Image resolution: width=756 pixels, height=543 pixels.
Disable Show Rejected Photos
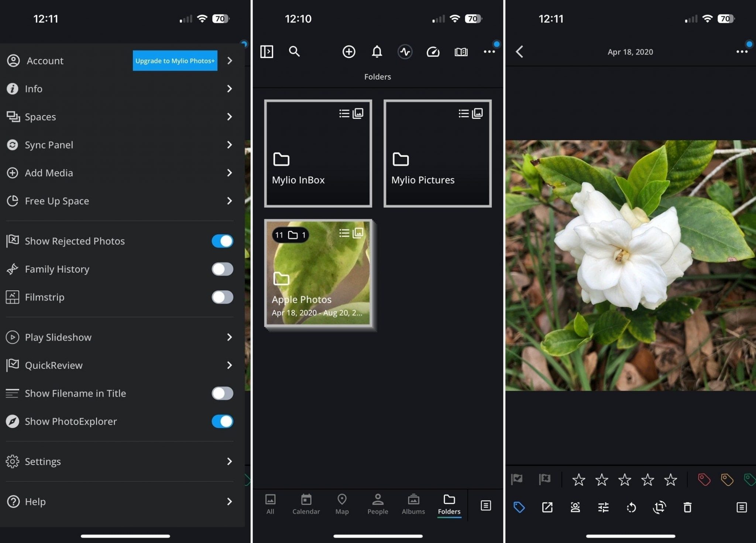coord(221,241)
